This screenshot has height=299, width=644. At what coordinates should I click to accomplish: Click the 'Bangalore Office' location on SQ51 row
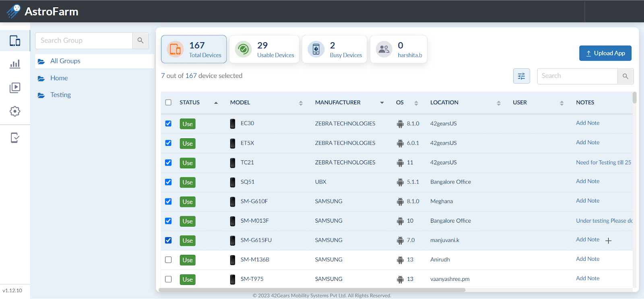coord(450,182)
